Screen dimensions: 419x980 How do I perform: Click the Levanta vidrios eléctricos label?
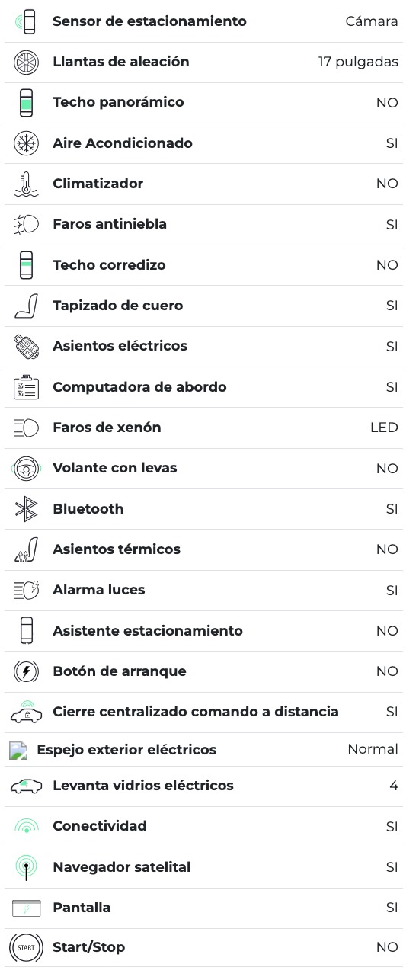143,786
